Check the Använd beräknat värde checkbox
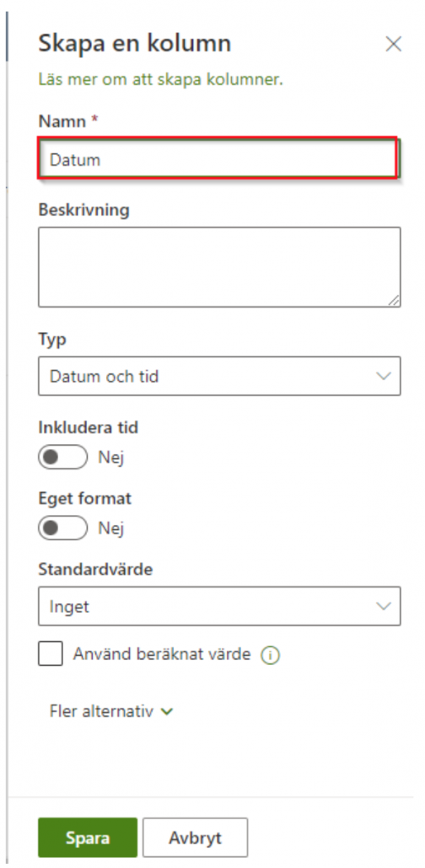The height and width of the screenshot is (868, 425). click(x=51, y=654)
